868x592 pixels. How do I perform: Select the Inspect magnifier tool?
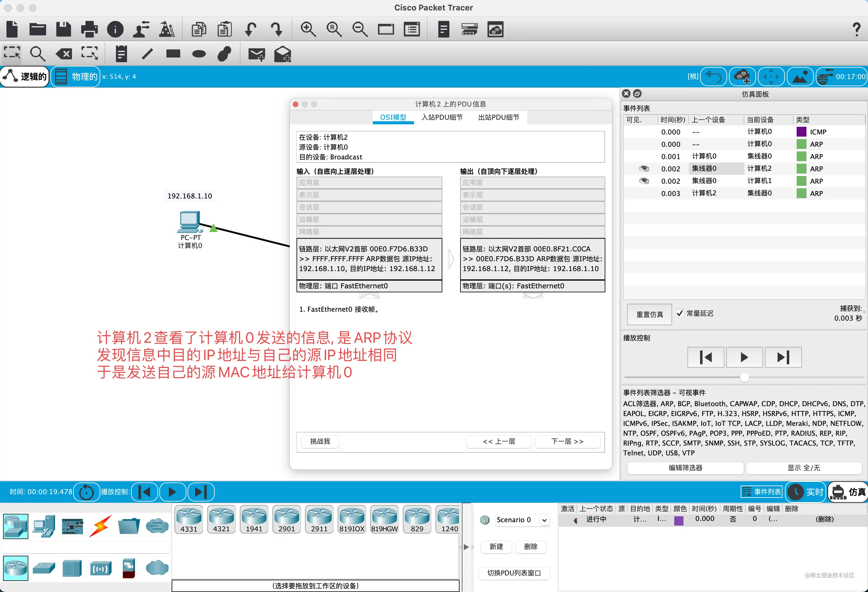(x=37, y=54)
